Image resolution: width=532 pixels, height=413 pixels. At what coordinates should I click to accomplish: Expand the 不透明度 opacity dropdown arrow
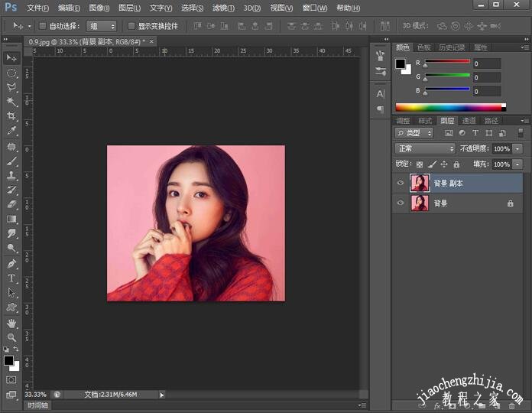[x=518, y=148]
